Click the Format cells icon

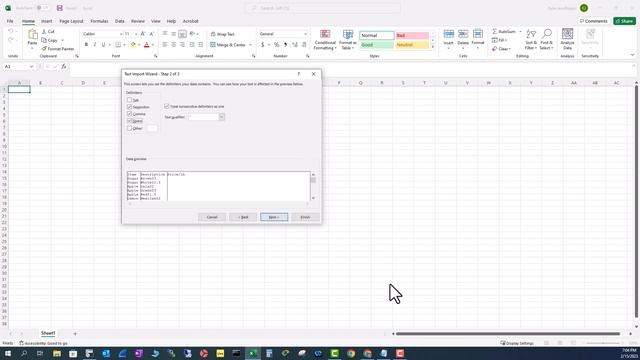coord(478,34)
